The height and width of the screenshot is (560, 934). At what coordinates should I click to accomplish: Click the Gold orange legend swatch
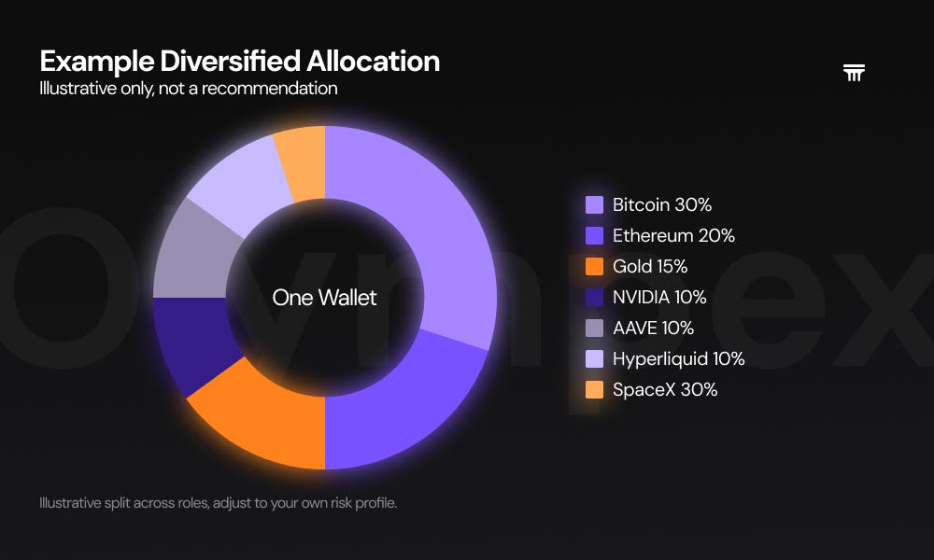(594, 266)
